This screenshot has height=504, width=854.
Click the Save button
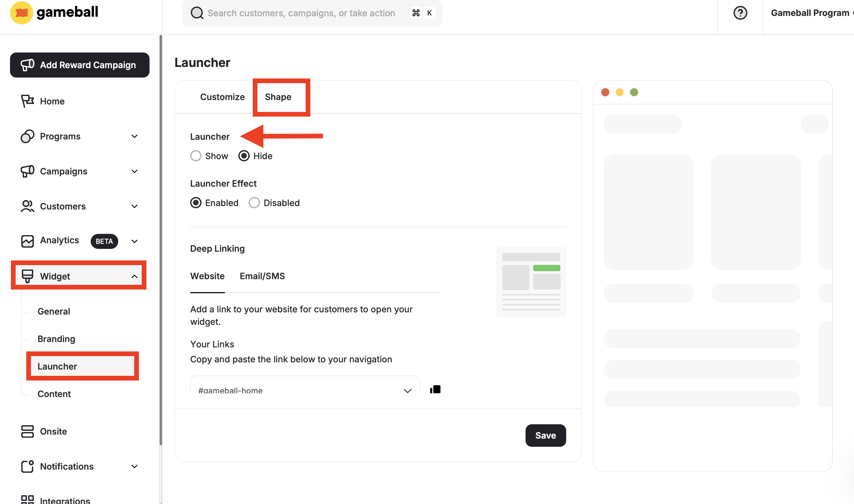(545, 435)
